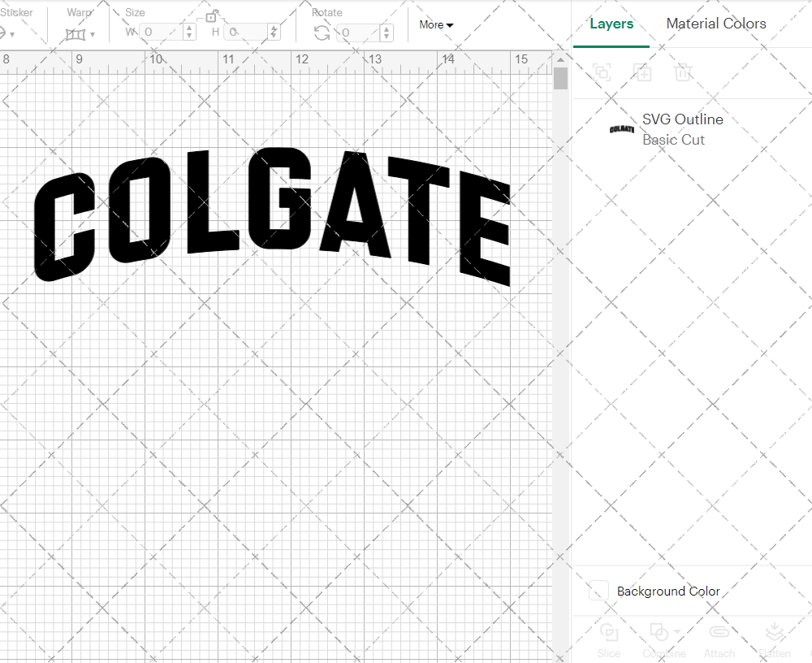This screenshot has width=812, height=663.
Task: Click the Height stepper arrows
Action: point(274,32)
